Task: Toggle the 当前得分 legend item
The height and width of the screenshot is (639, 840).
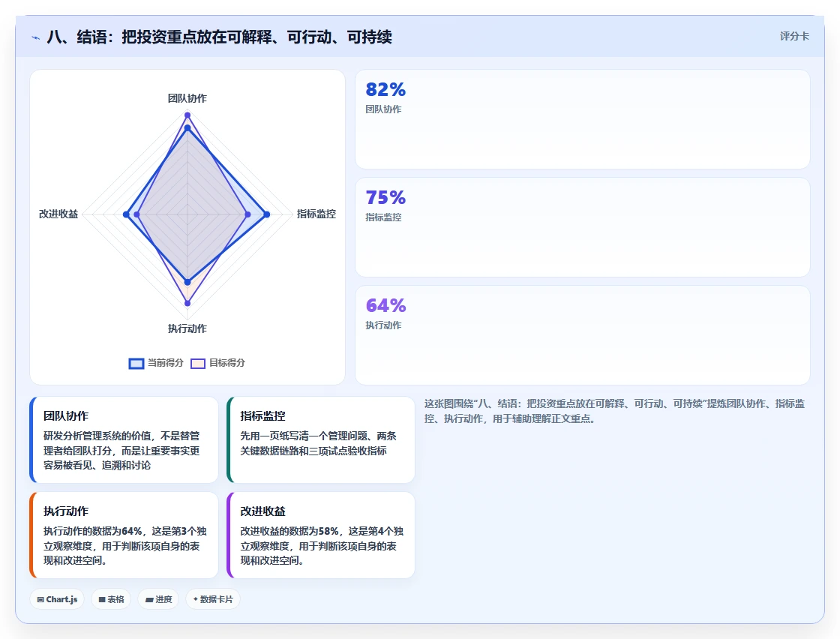Action: point(156,363)
